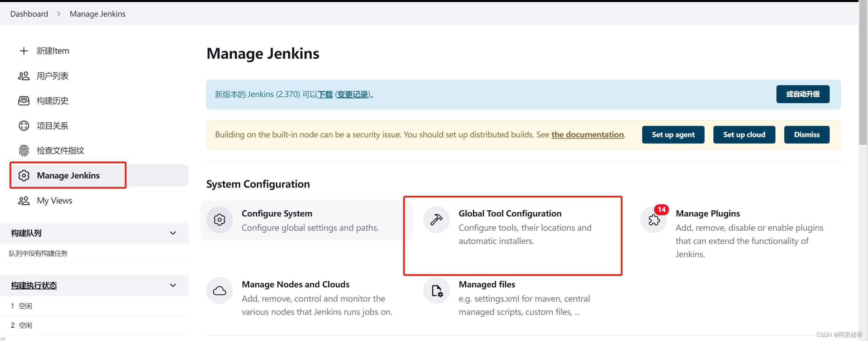Click the 下载 link in update notice

point(325,95)
